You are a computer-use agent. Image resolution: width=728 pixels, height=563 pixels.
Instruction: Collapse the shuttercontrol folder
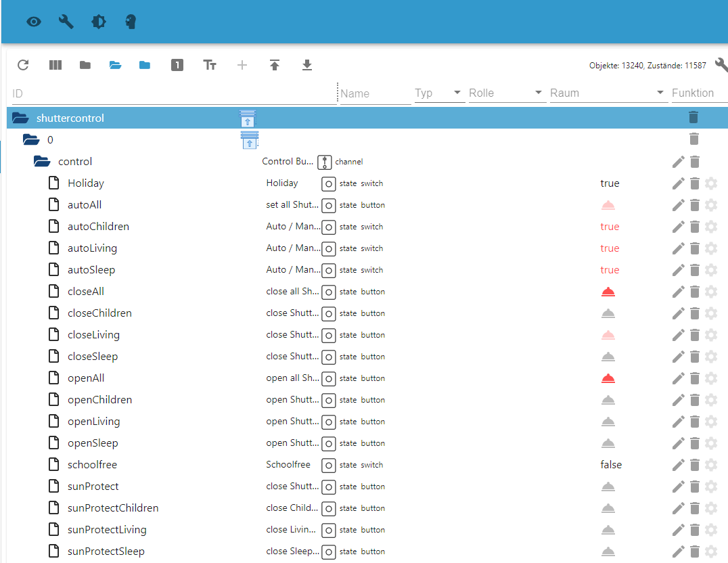pos(20,118)
